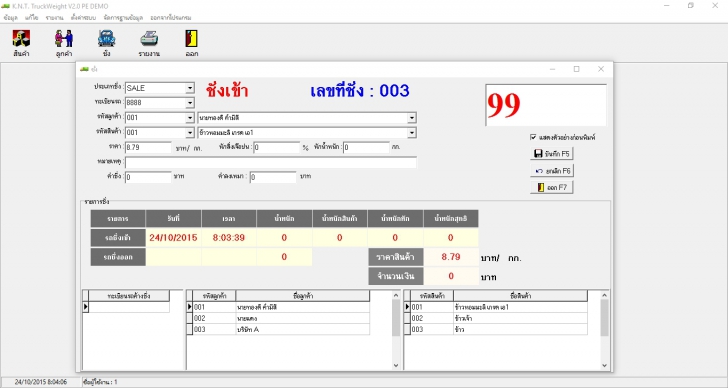Click scroll up arrow of product list
Image resolution: width=728 pixels, height=388 pixels.
(604, 295)
